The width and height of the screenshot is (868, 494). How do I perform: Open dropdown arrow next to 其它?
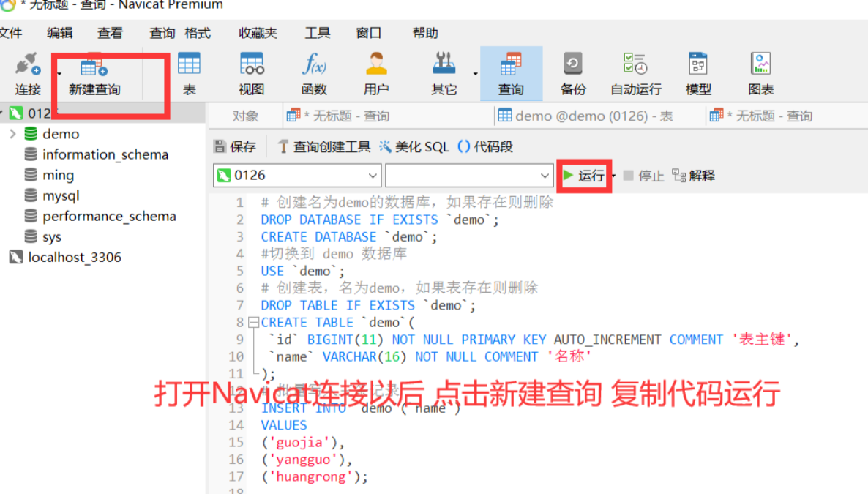(475, 74)
